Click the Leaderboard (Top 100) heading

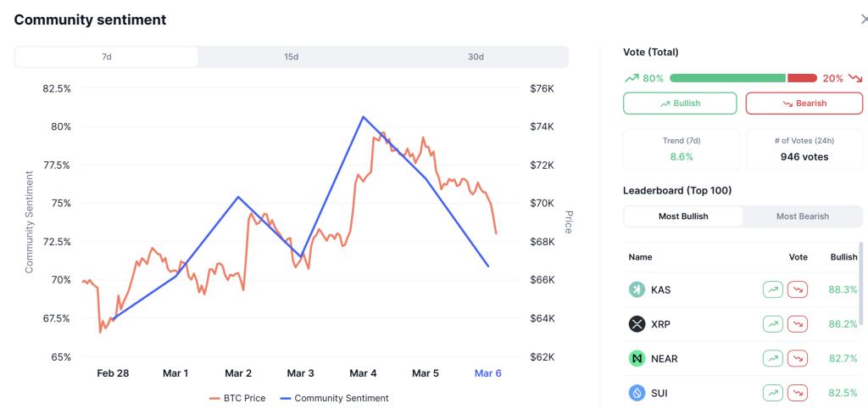[677, 191]
